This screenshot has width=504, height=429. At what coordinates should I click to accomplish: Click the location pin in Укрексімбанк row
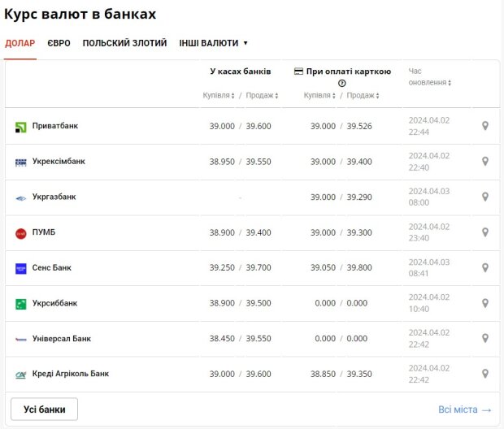(x=485, y=162)
